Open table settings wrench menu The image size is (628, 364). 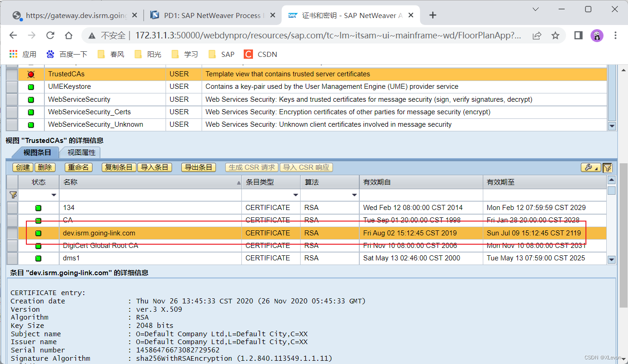tap(591, 167)
